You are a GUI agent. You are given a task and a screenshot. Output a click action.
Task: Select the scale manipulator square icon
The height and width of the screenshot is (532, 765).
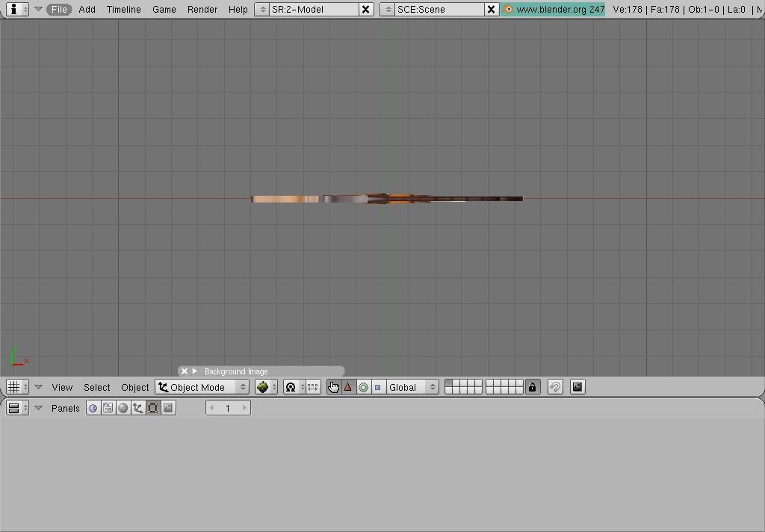[x=377, y=387]
